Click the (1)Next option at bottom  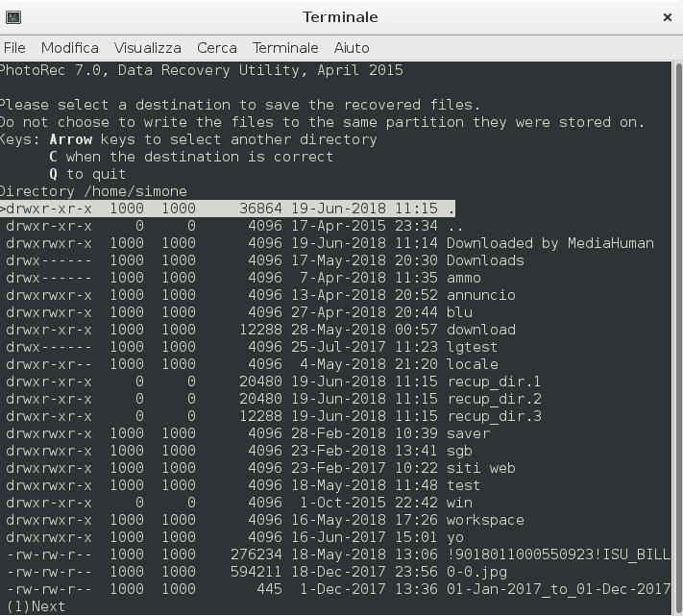(35, 606)
